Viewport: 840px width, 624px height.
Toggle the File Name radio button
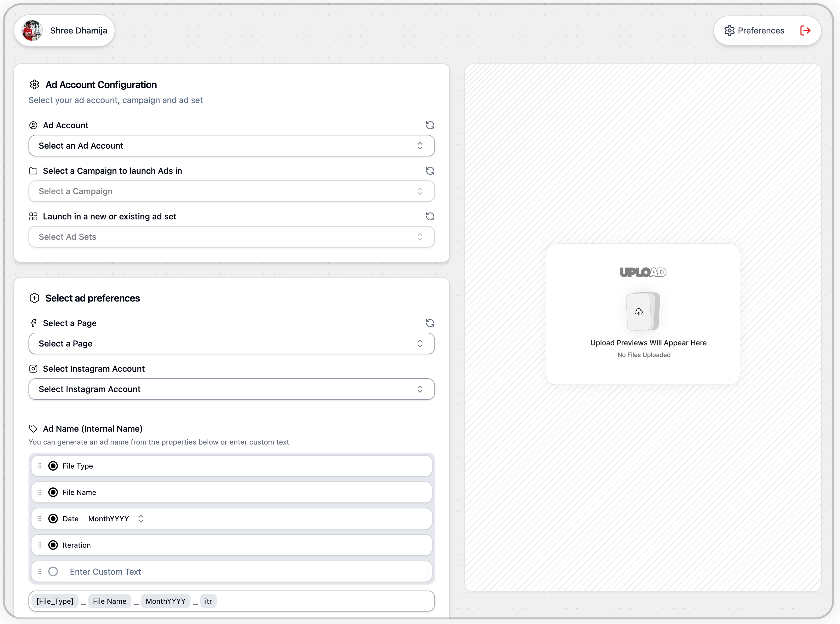click(x=53, y=493)
